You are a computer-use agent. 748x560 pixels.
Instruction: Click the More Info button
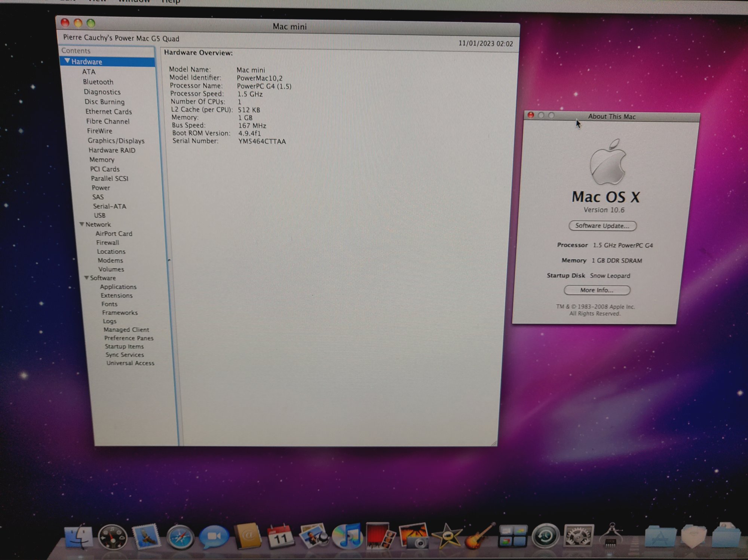coord(597,290)
